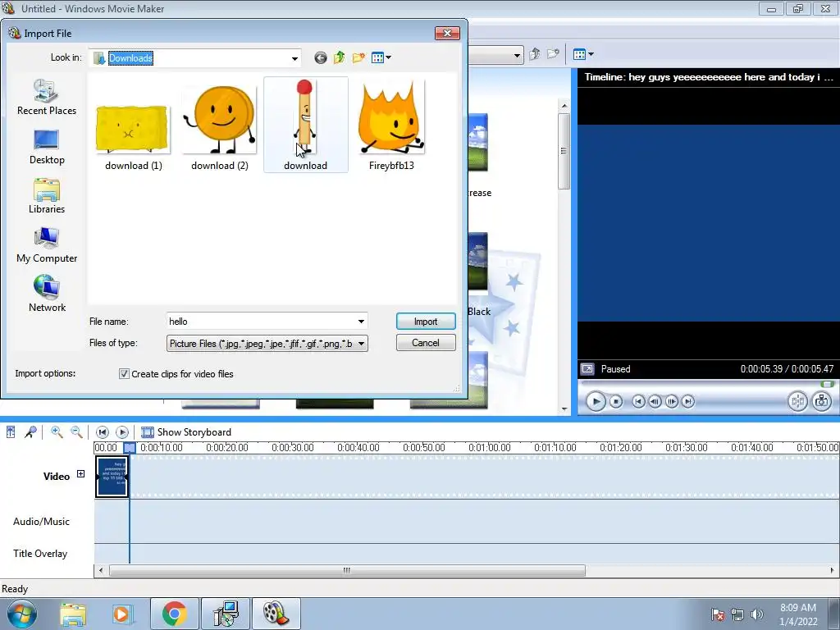Click the Cancel button

(x=426, y=343)
